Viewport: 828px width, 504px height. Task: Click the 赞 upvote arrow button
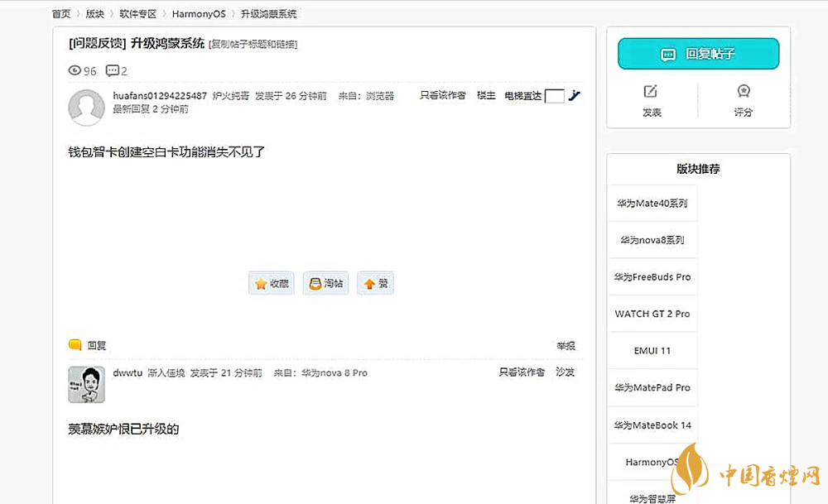point(375,283)
